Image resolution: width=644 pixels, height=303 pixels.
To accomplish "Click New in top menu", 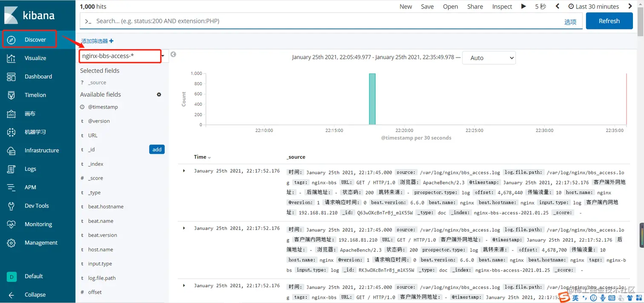I will pos(405,6).
